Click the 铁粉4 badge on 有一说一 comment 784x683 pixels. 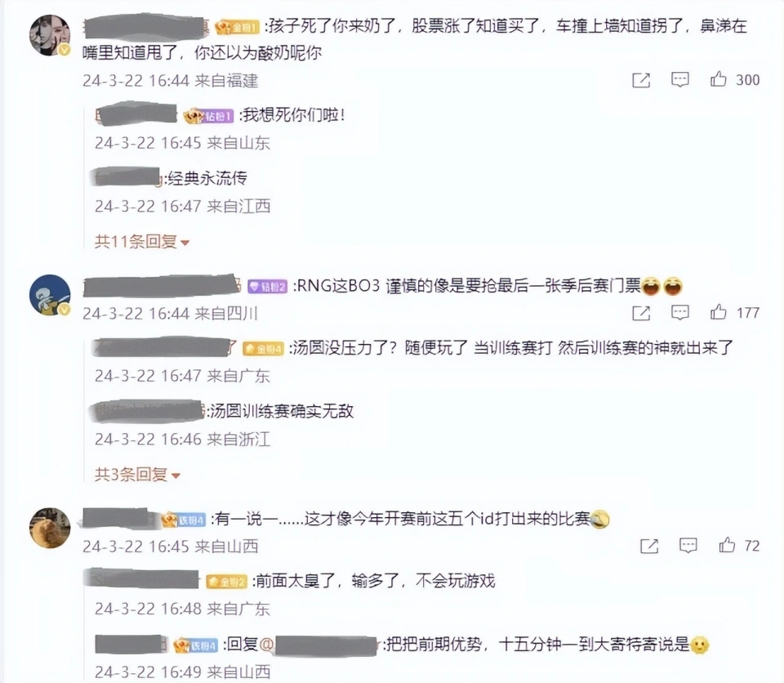click(x=183, y=520)
